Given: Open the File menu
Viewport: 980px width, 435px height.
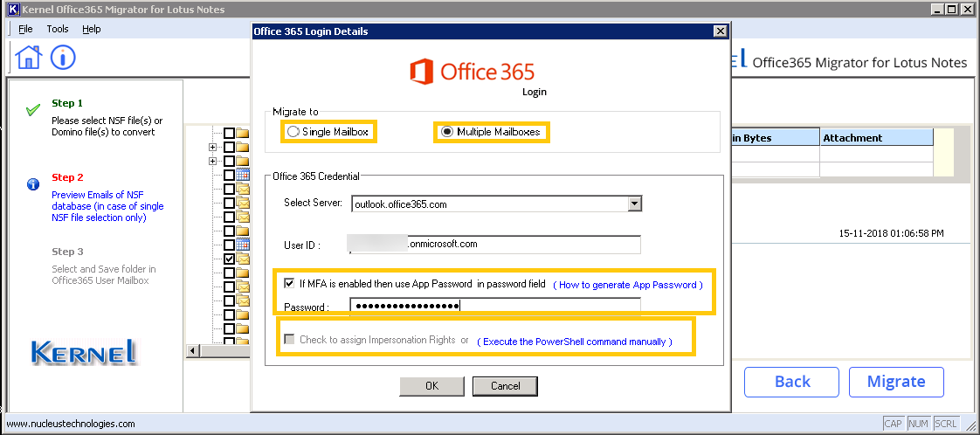Looking at the screenshot, I should (x=25, y=29).
